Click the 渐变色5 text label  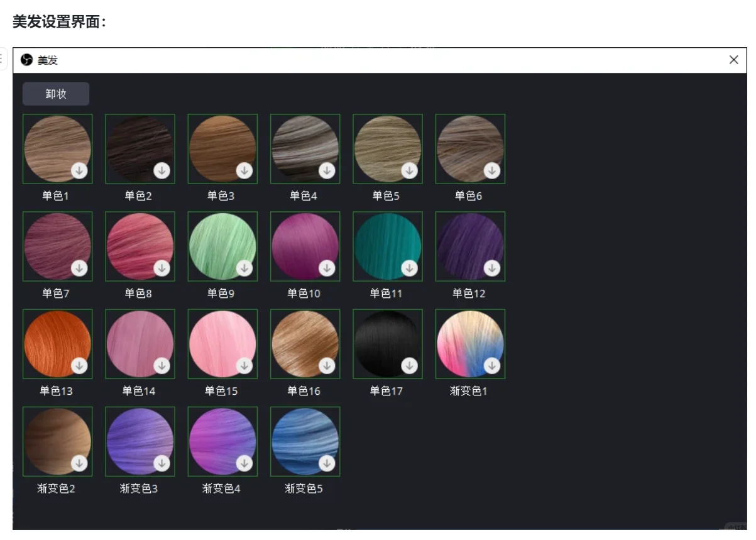304,488
